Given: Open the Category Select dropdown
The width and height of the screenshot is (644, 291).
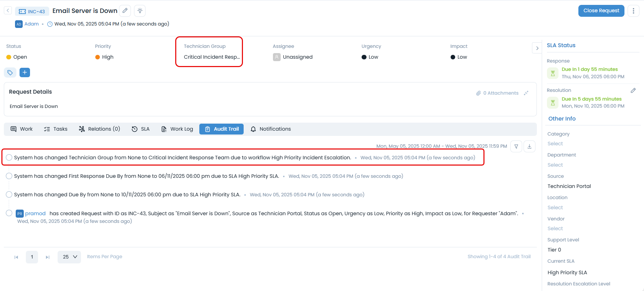Looking at the screenshot, I should coord(555,144).
